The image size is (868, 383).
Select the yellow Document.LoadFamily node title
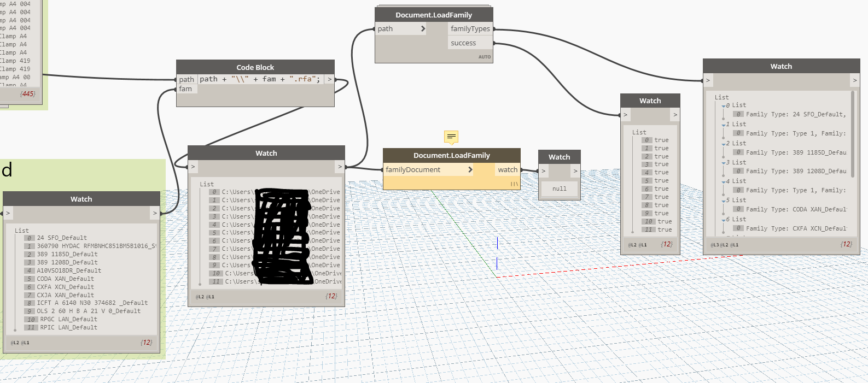click(452, 155)
